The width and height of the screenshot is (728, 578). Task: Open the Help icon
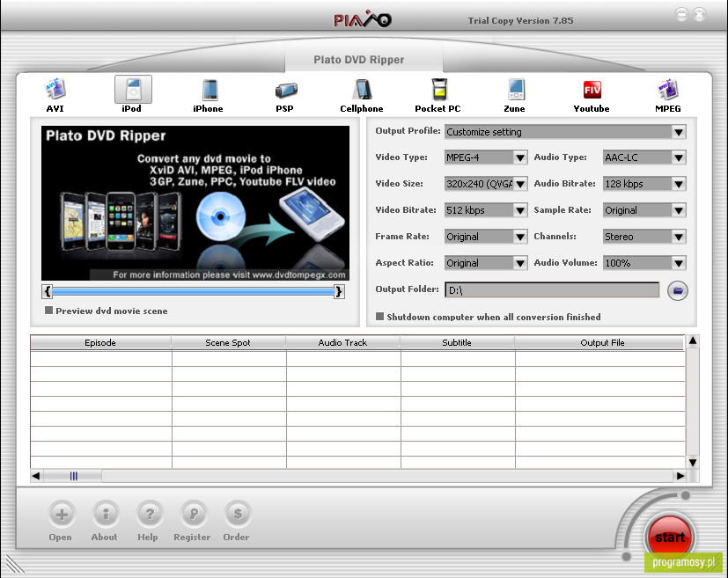[150, 514]
